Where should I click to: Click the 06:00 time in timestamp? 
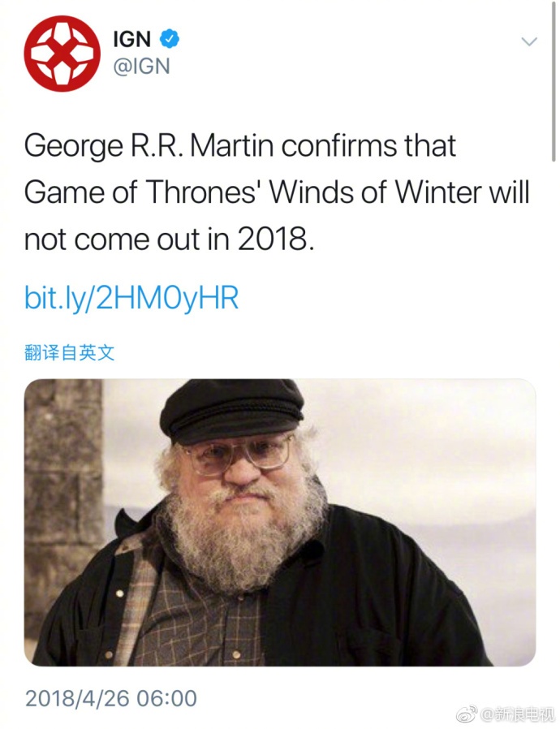coord(167,698)
